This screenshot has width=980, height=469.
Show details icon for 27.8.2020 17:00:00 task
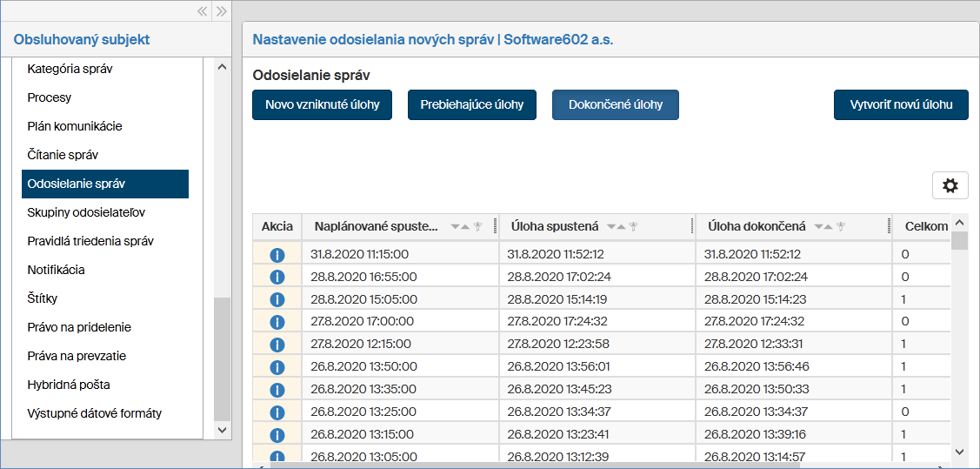pos(277,322)
